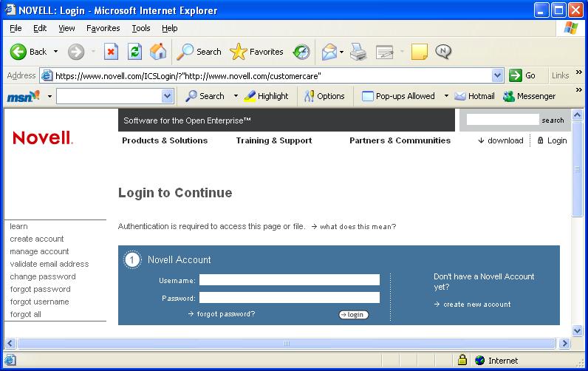
Task: Open the Favorites star toolbar button
Action: click(x=256, y=52)
